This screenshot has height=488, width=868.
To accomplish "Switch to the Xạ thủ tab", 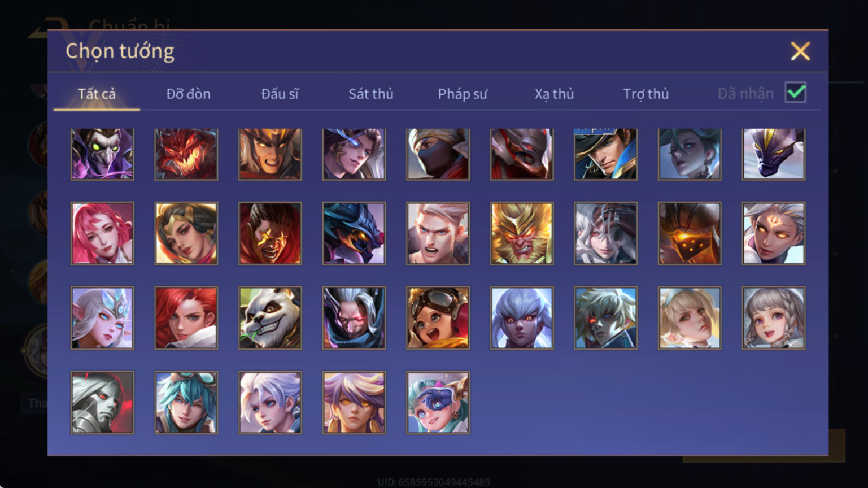I will (554, 94).
